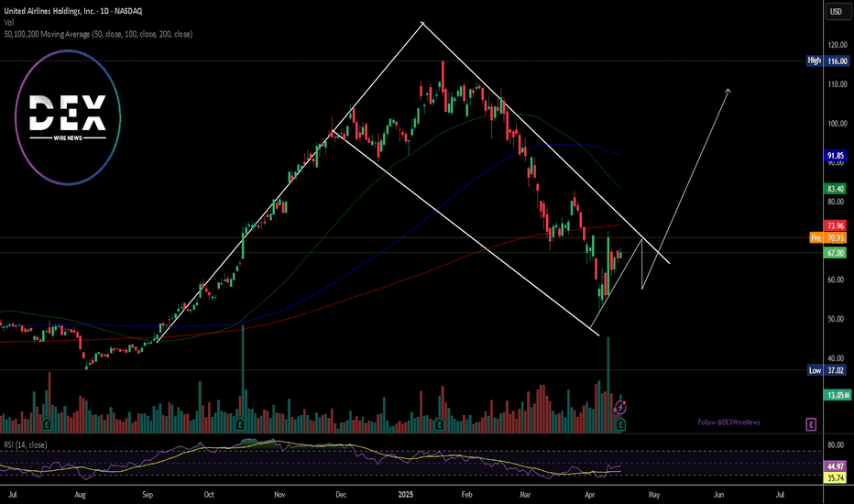Click the Follow @DEXWireNews link text
This screenshot has height=504, width=854.
coord(728,422)
